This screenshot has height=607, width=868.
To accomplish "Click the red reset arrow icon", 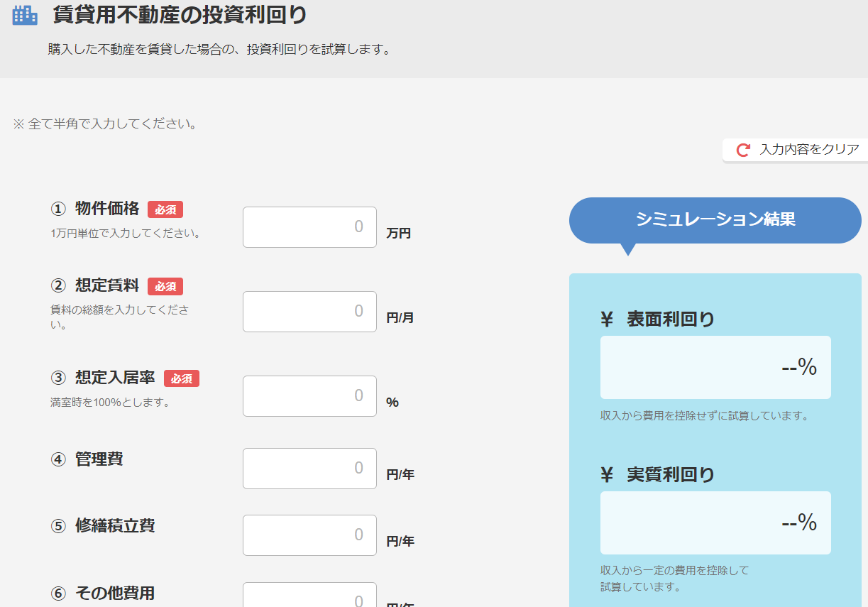I will (743, 150).
